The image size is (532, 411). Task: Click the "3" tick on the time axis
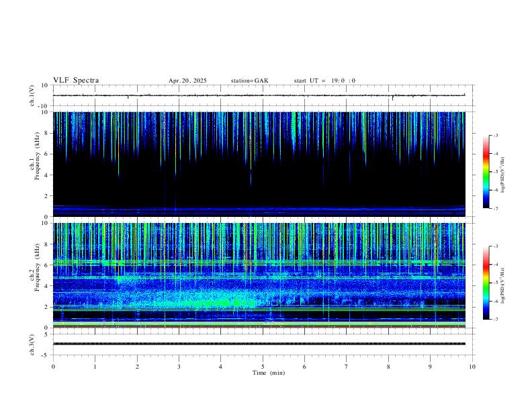[x=179, y=367]
